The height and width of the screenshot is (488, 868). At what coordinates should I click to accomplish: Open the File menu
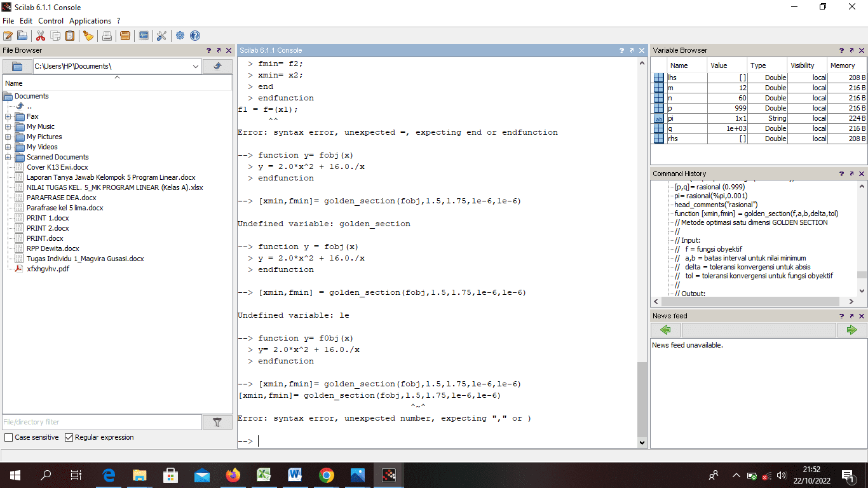8,21
